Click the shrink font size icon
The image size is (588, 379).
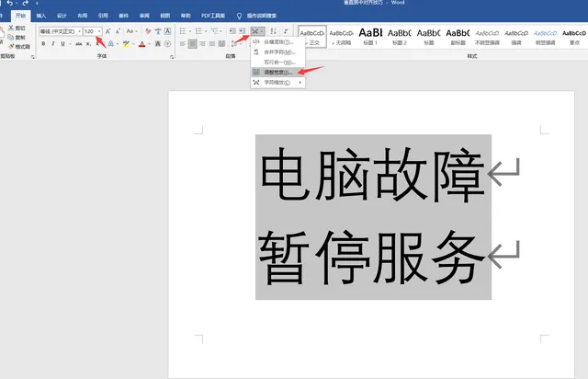pos(118,31)
